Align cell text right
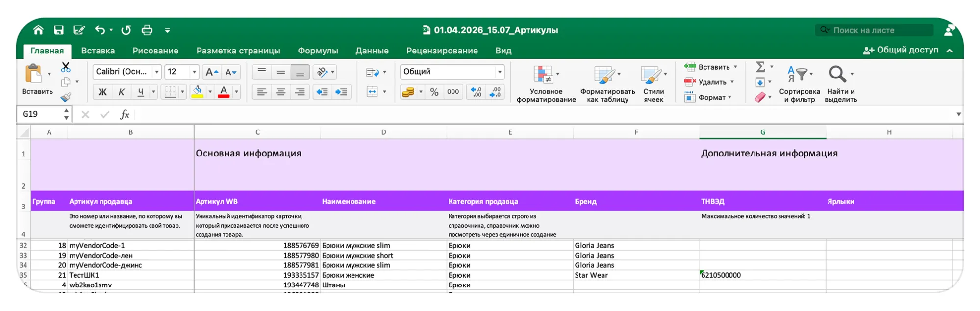 tap(300, 92)
